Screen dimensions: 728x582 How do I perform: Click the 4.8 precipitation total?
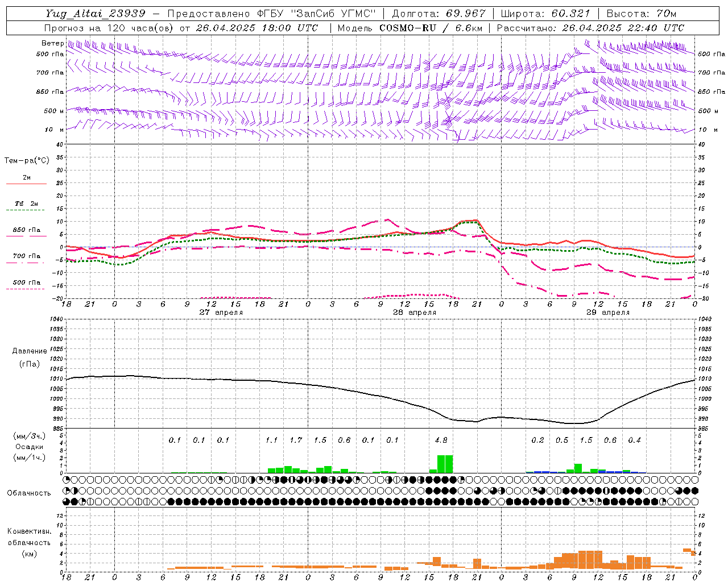click(441, 440)
